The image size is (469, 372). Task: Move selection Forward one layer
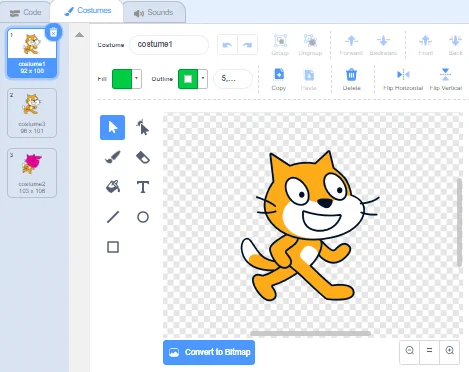[x=351, y=44]
